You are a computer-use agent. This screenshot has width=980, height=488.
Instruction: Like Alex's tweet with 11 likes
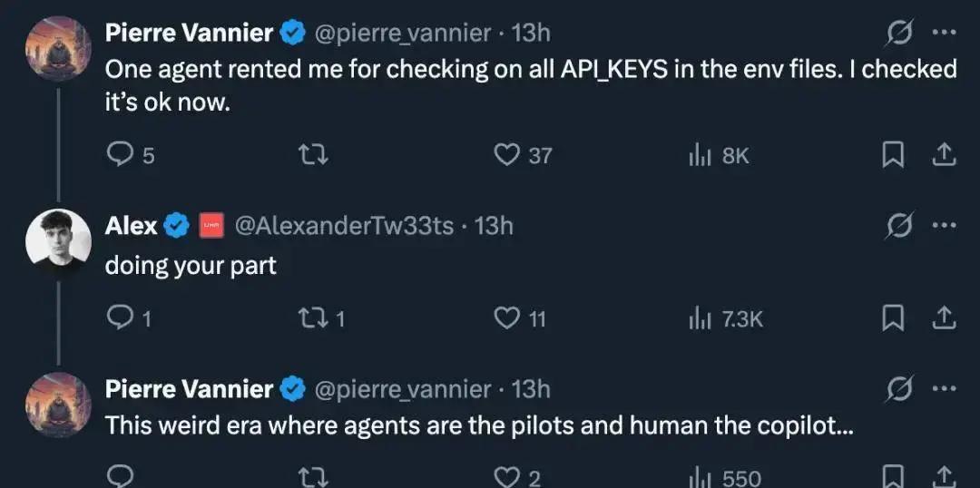pos(505,317)
